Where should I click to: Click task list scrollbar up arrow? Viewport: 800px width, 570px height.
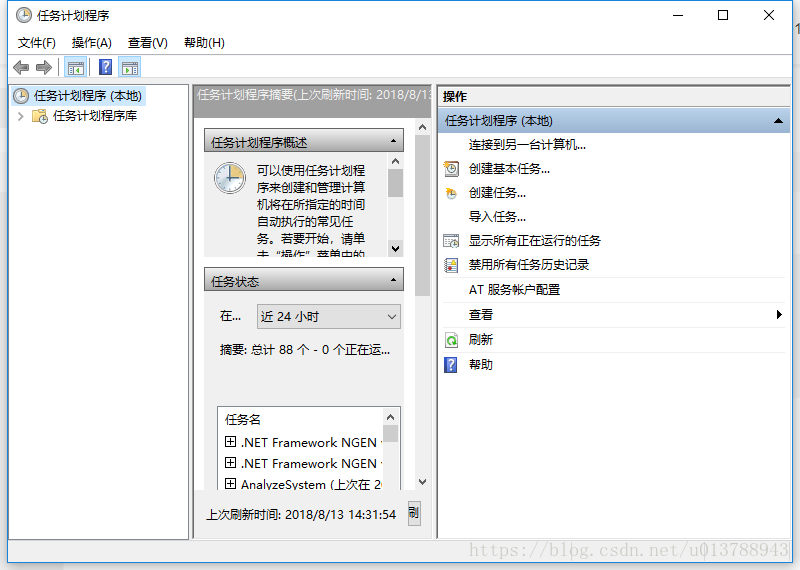click(391, 417)
